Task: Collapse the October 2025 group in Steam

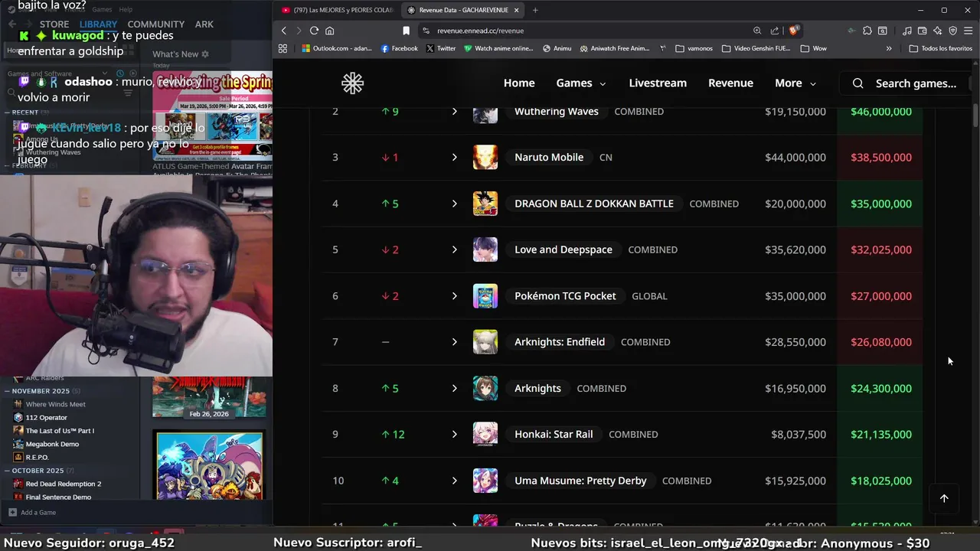Action: tap(7, 471)
